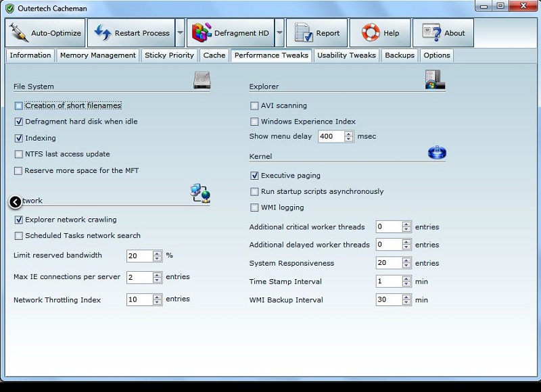This screenshot has width=541, height=392.
Task: Click the black back arrow circle
Action: [x=15, y=202]
